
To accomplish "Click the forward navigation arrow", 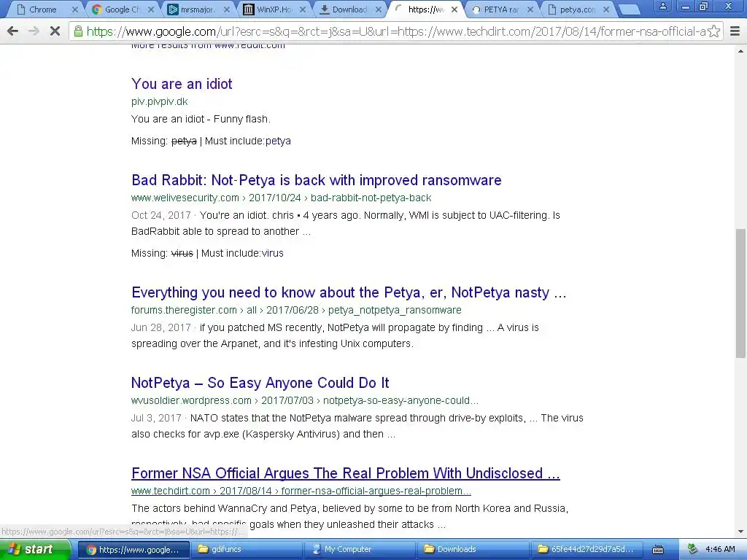I will point(34,31).
